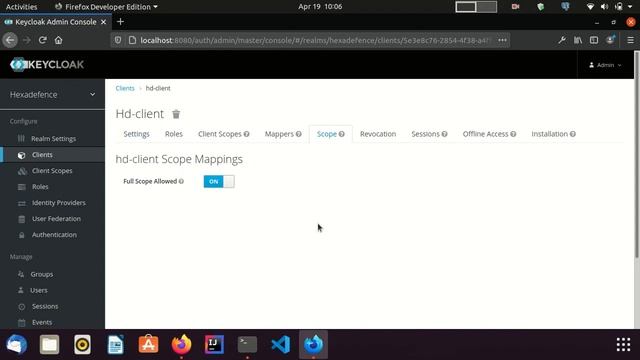Open Terminal from the dock
This screenshot has height=360, width=640.
point(247,344)
